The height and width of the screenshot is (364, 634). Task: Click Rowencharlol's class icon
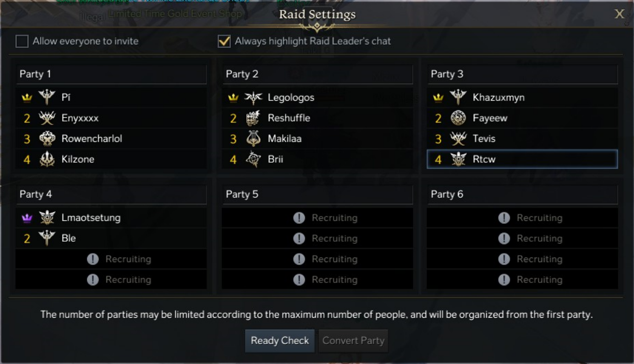[x=47, y=138]
